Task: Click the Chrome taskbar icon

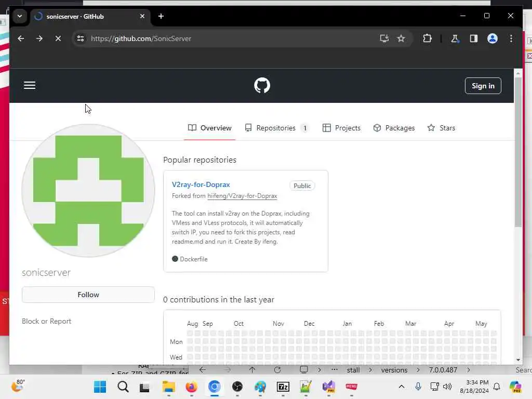Action: [215, 387]
